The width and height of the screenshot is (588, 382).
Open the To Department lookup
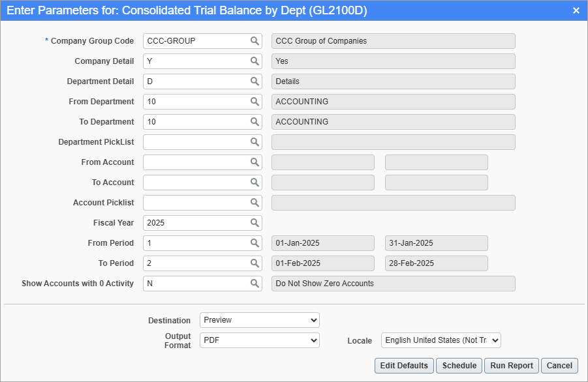[254, 121]
